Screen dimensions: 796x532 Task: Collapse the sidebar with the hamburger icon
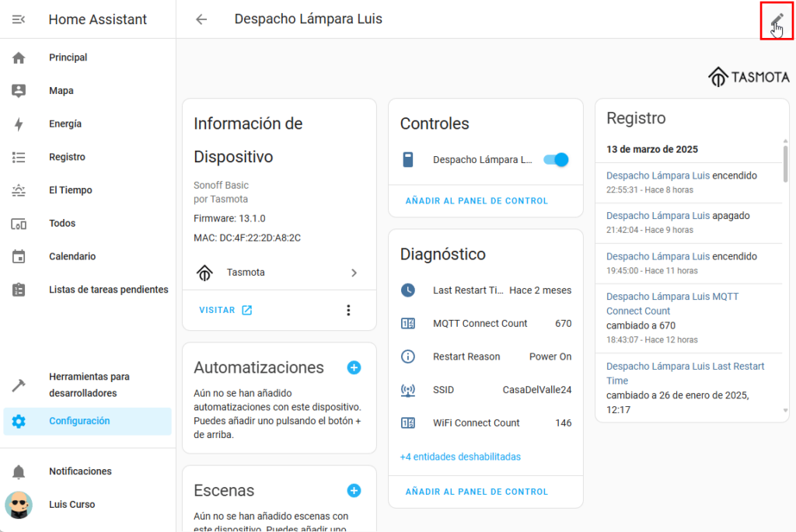point(19,19)
